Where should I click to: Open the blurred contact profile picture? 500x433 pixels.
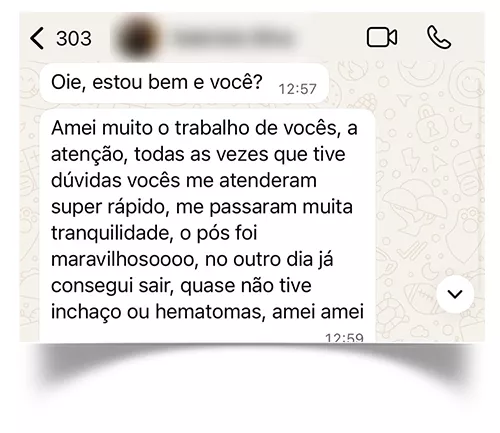(139, 38)
